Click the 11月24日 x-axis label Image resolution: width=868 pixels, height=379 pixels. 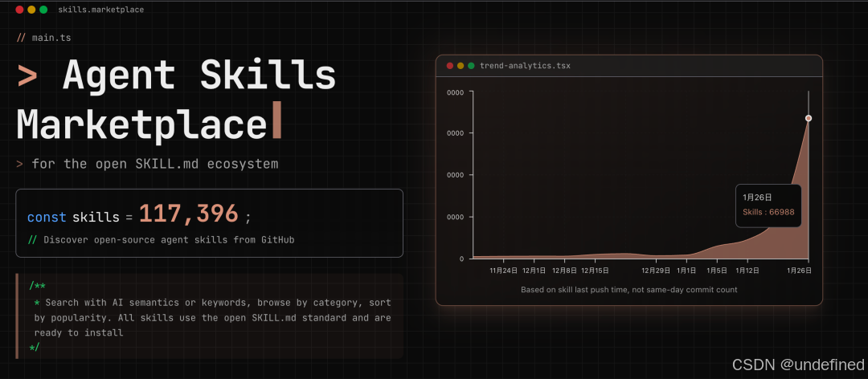(x=504, y=271)
